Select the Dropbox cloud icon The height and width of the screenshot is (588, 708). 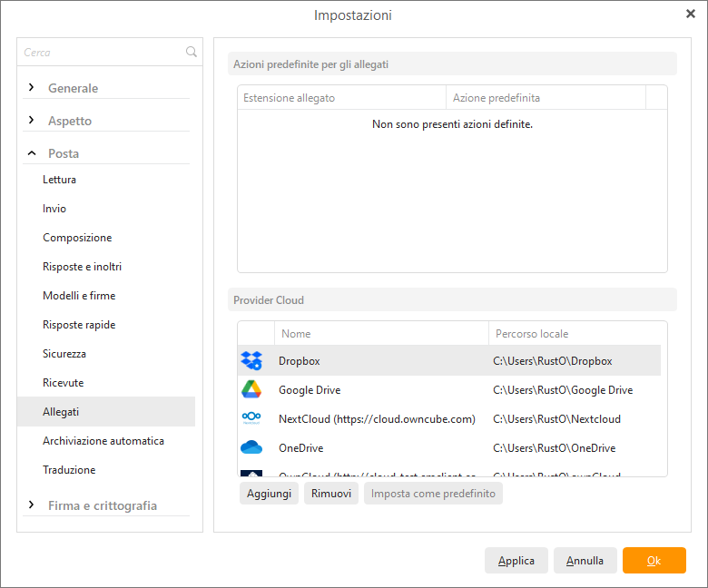[251, 360]
